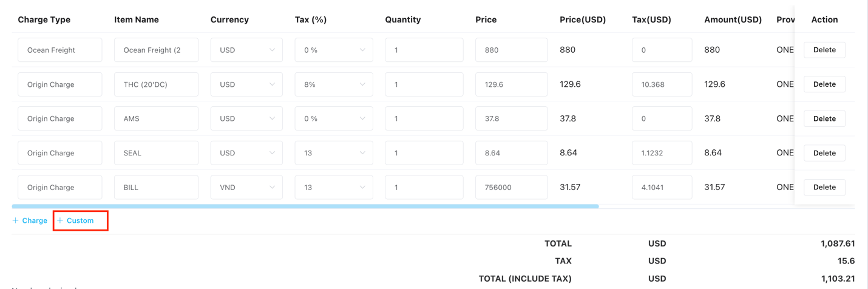Click the Price field showing 880
This screenshot has height=289, width=868.
pyautogui.click(x=511, y=50)
